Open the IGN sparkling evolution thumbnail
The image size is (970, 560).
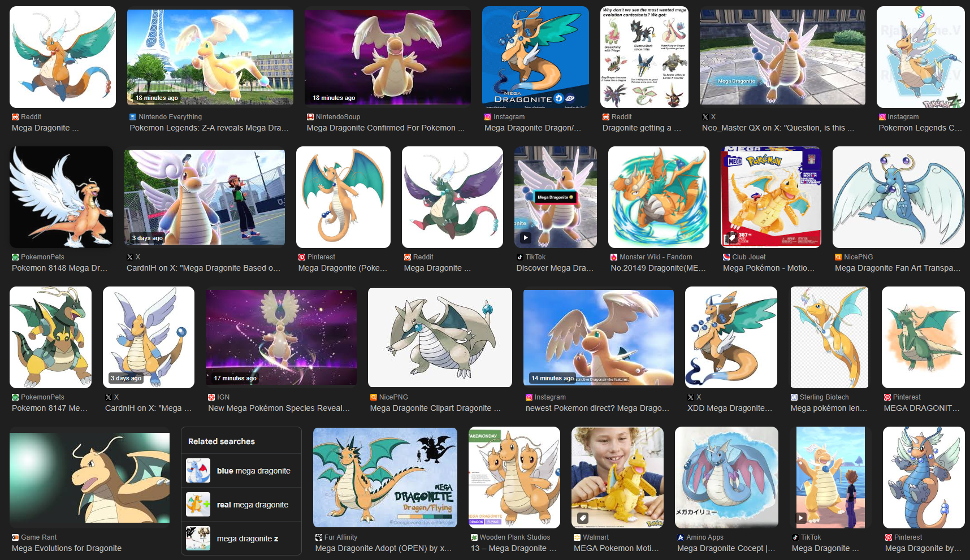(x=281, y=337)
